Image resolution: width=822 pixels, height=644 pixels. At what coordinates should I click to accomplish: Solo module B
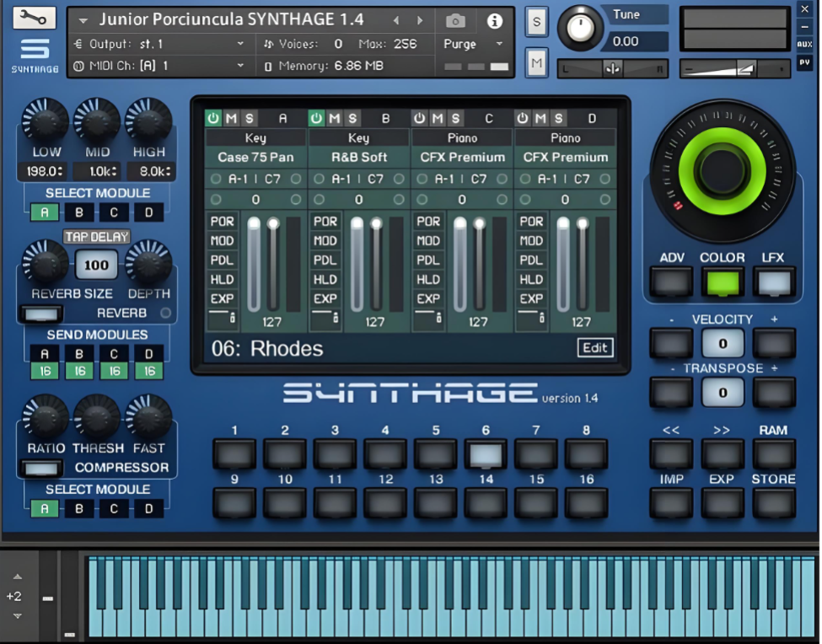point(352,118)
